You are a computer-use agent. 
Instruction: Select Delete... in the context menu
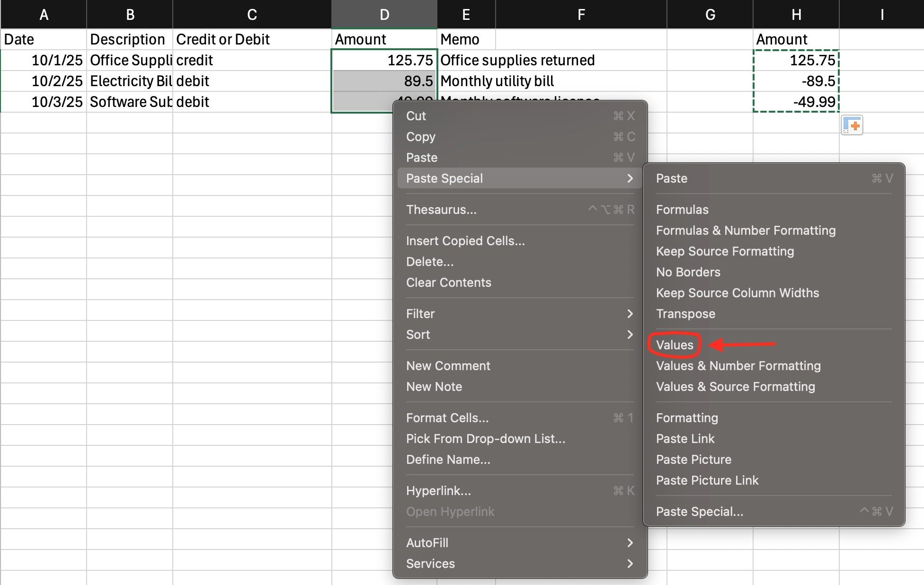(x=520, y=262)
